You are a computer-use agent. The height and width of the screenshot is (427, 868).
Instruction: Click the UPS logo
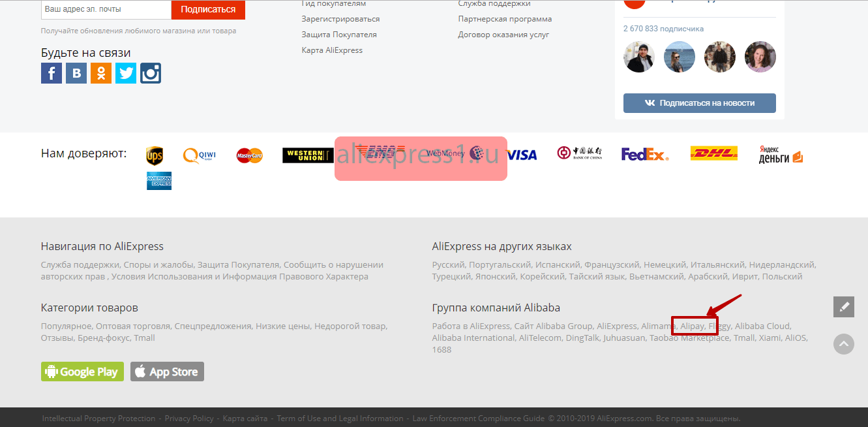coord(155,155)
